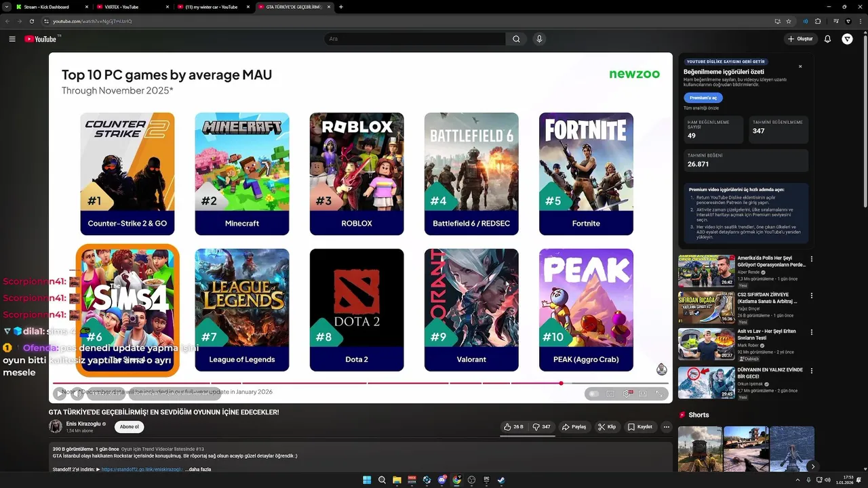Viewport: 868px width, 488px height.
Task: Play or pause the video
Action: (x=60, y=394)
